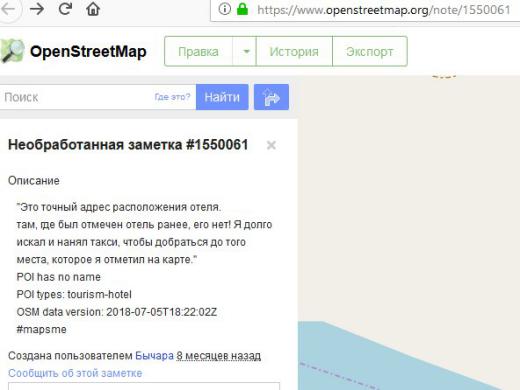520x390 pixels.
Task: Show site information via the info icon
Action: tap(225, 9)
